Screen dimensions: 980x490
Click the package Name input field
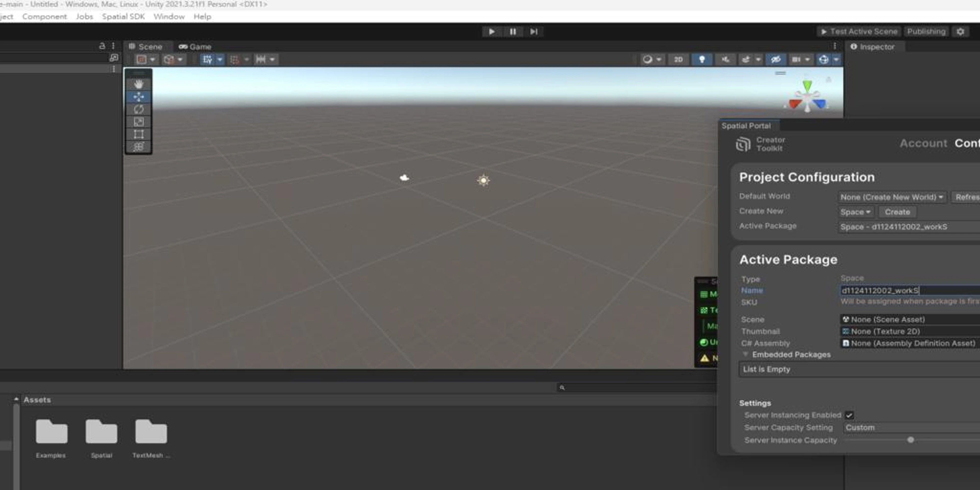point(910,291)
